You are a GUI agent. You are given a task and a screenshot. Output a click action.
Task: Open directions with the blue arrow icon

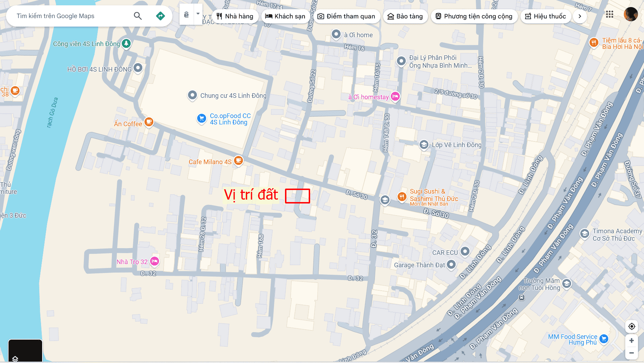[x=160, y=16]
